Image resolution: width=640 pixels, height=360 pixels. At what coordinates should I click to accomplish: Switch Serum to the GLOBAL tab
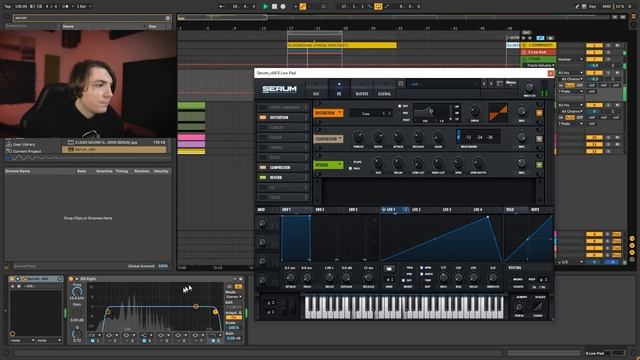384,89
